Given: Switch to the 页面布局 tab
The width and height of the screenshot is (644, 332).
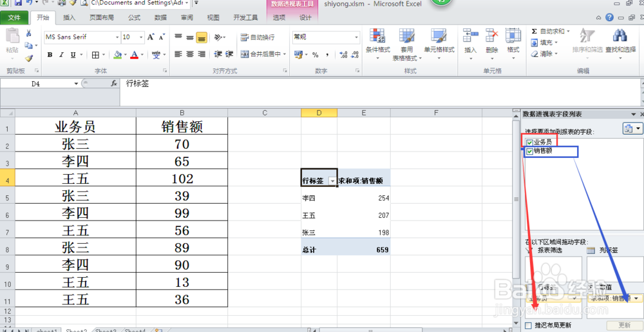Looking at the screenshot, I should [102, 17].
